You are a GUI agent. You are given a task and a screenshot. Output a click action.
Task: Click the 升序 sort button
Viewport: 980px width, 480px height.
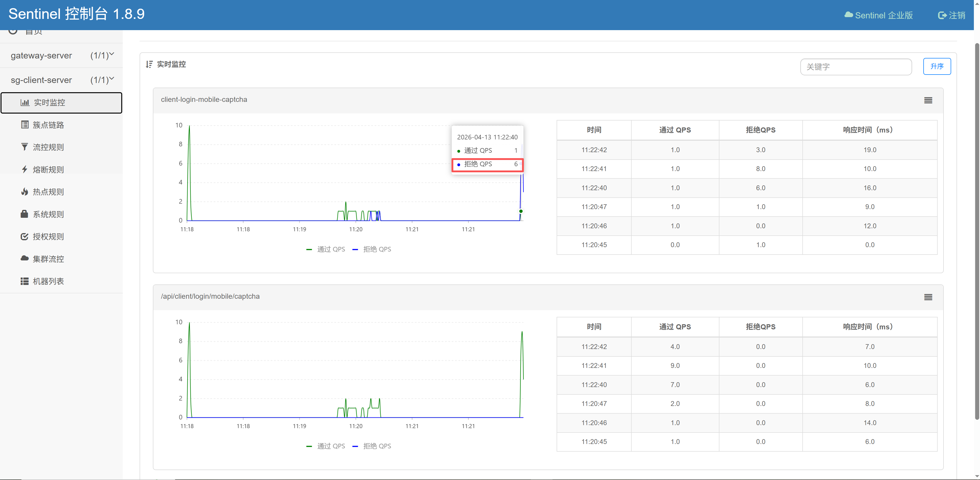(937, 67)
